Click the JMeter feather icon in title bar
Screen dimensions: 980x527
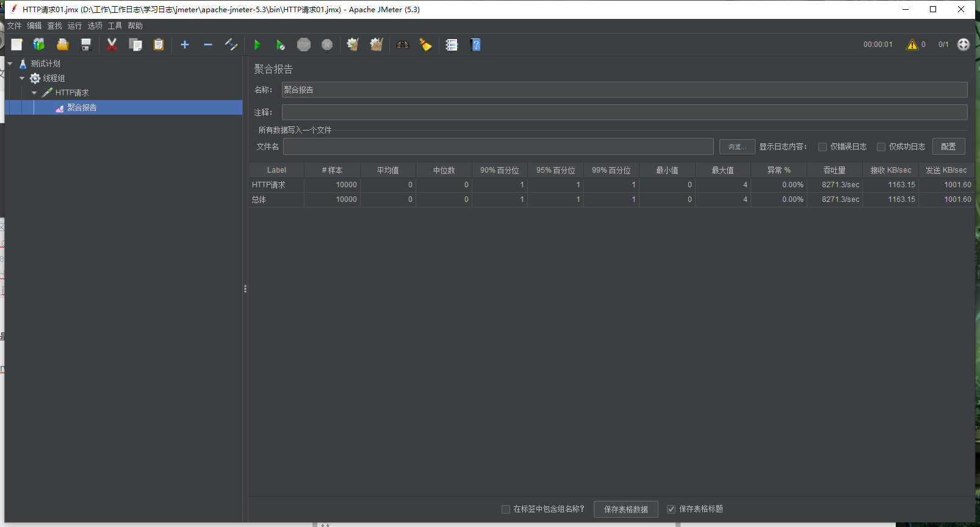[13, 9]
